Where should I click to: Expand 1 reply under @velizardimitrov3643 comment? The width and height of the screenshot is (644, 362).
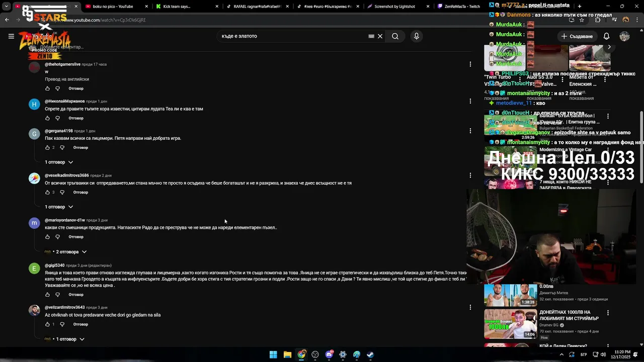pos(64,339)
